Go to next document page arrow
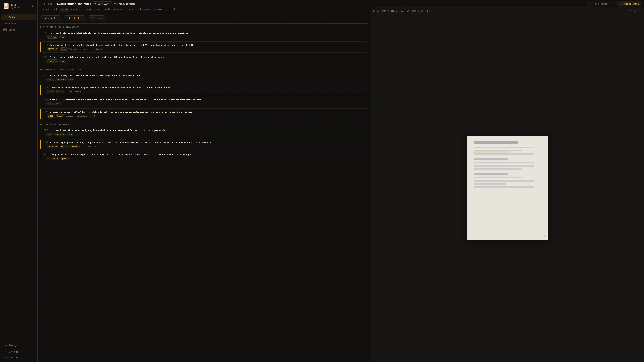The height and width of the screenshot is (362, 644). click(x=641, y=11)
